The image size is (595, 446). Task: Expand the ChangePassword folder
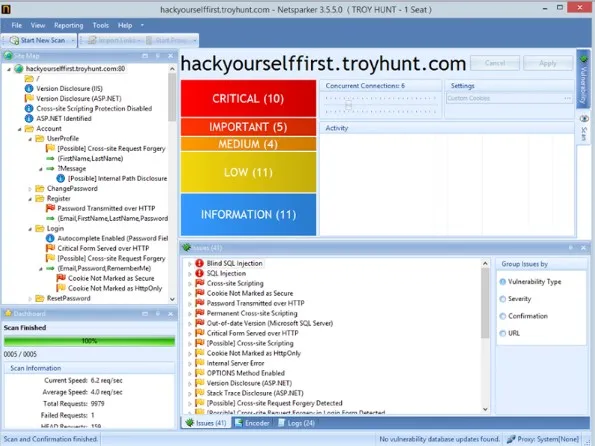click(x=30, y=189)
